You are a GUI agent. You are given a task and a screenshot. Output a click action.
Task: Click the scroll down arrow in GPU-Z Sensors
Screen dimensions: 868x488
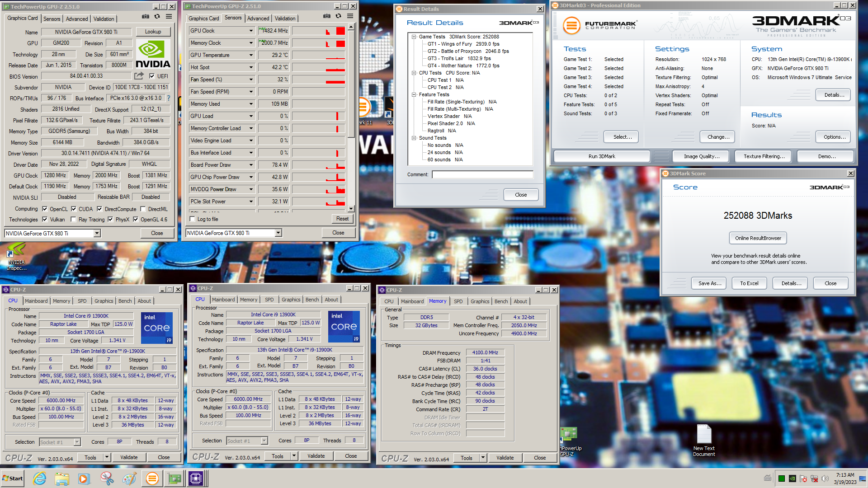tap(351, 209)
